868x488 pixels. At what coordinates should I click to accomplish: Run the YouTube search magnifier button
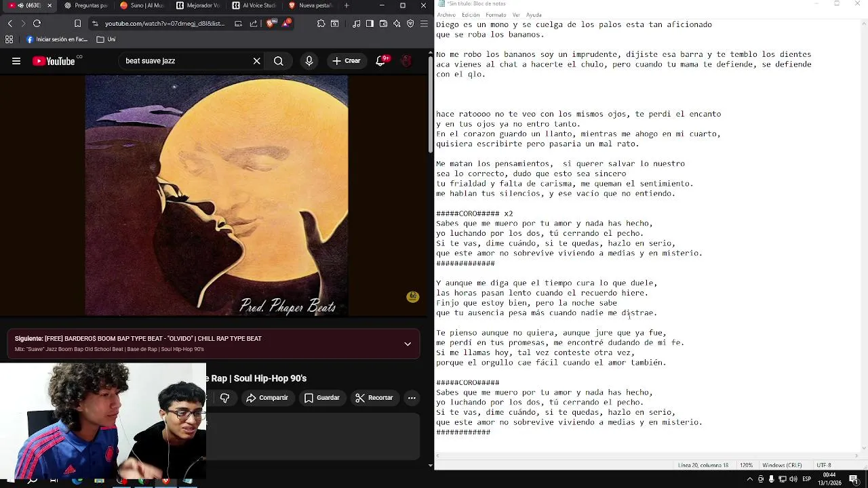[279, 61]
